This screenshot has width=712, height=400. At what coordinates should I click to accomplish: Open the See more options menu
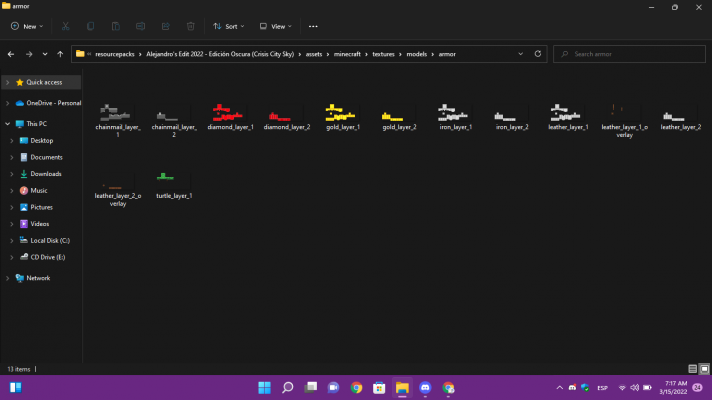[313, 26]
